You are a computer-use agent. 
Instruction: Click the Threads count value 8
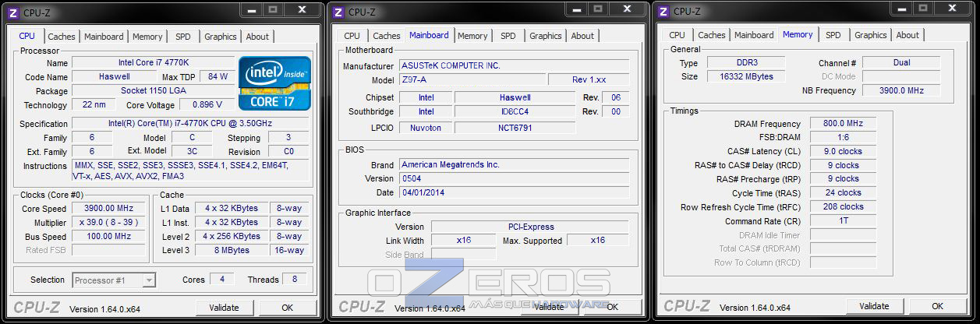[294, 279]
